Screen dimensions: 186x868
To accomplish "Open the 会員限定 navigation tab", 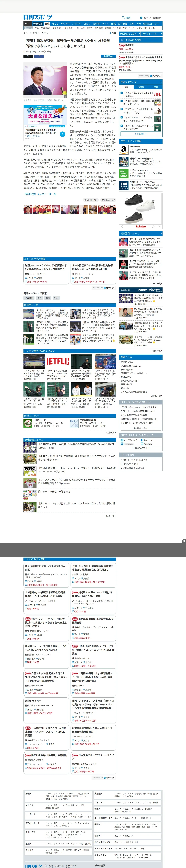I will tap(38, 24).
